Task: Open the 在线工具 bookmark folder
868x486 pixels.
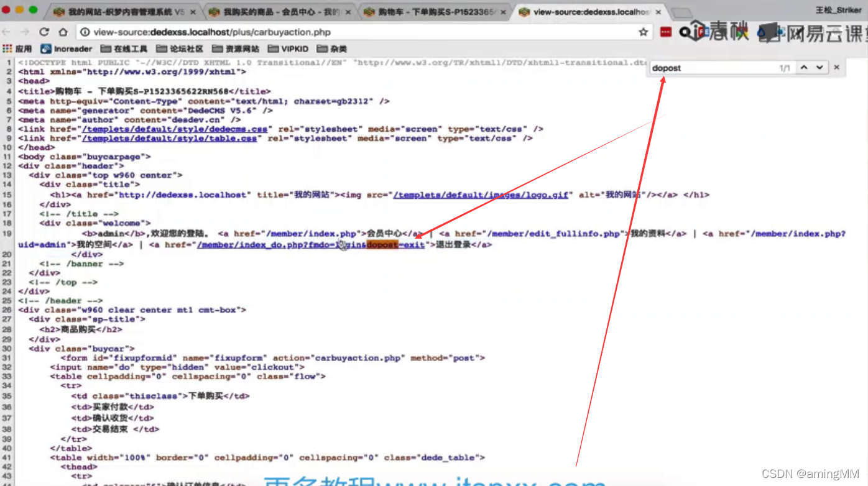Action: [x=124, y=48]
